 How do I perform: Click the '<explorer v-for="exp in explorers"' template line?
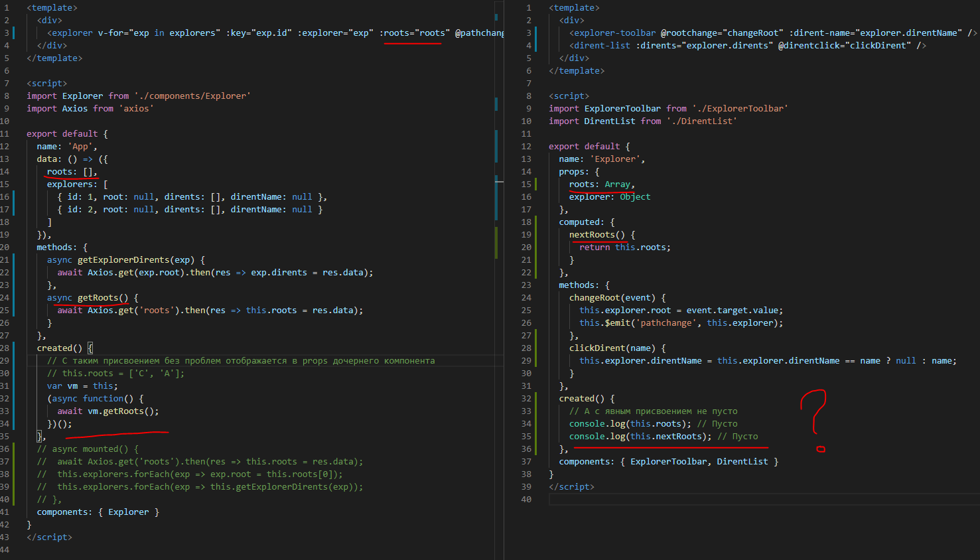coord(275,33)
